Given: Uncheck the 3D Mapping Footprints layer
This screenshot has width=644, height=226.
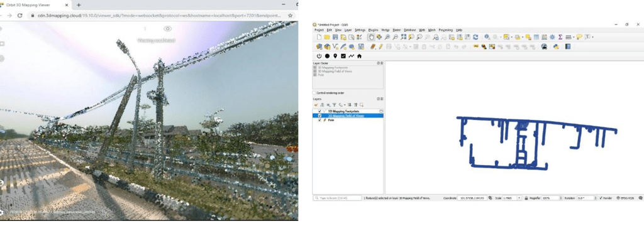Looking at the screenshot, I should click(x=319, y=111).
